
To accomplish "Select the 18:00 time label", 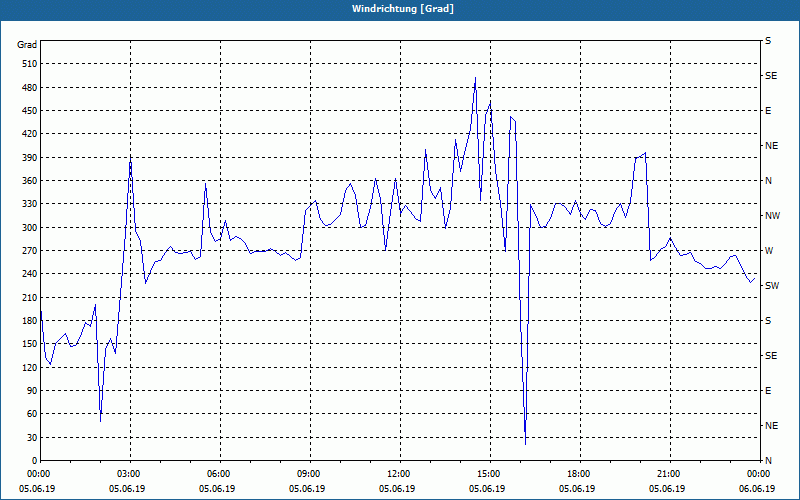I will tap(577, 474).
